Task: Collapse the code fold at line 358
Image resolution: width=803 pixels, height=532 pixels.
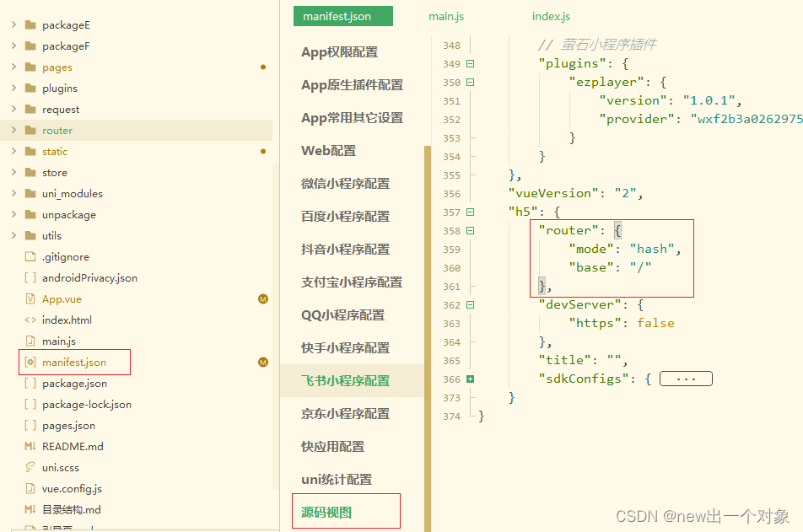Action: click(x=470, y=229)
